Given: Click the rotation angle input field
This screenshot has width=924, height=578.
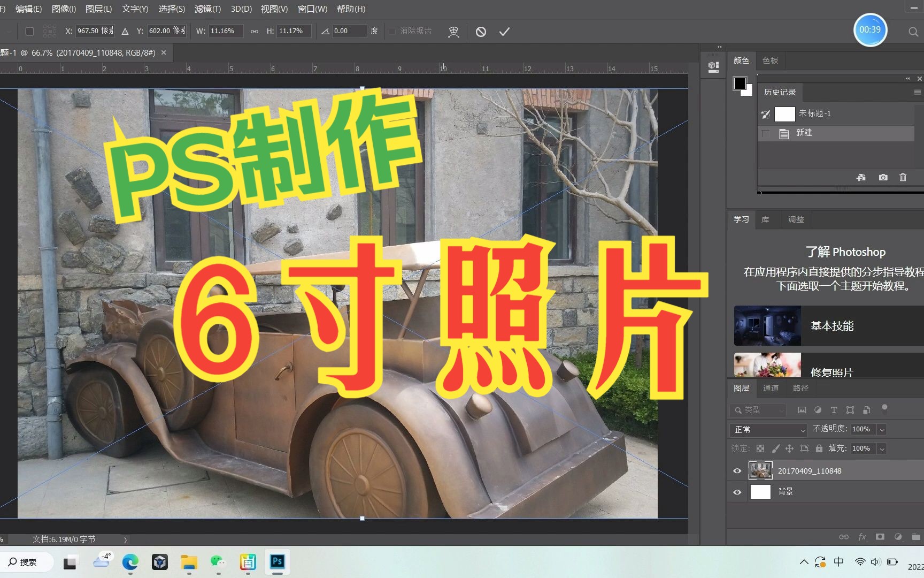Looking at the screenshot, I should (350, 31).
